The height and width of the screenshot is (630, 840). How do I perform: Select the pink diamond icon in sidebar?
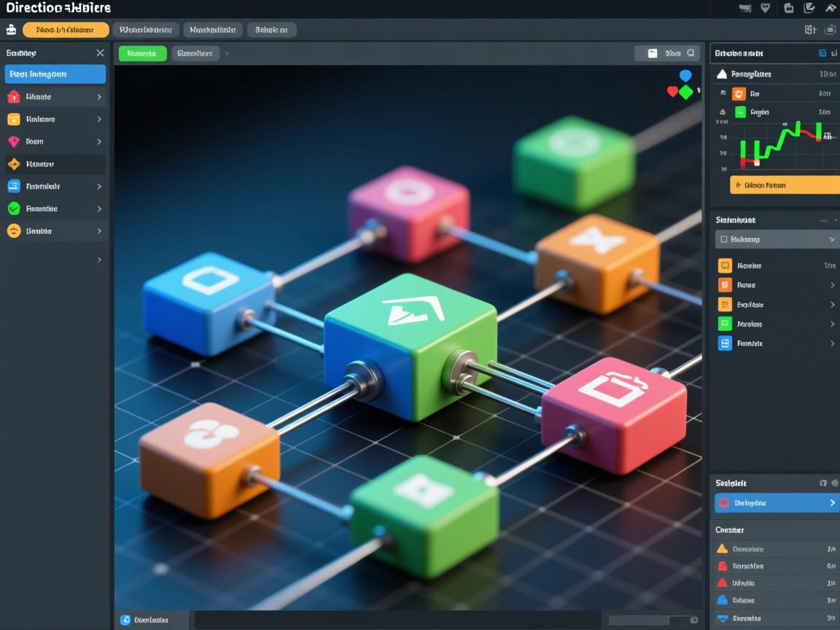[13, 141]
